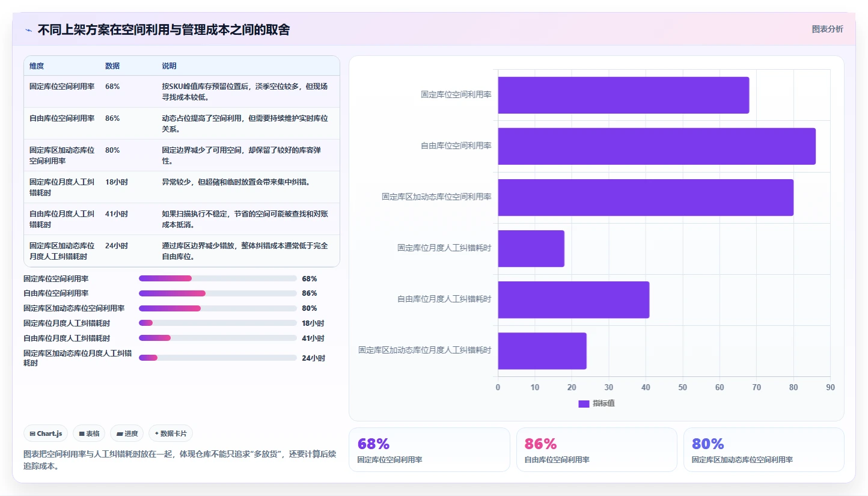Click description starting 如果扫描执行不稳定

pyautogui.click(x=245, y=219)
